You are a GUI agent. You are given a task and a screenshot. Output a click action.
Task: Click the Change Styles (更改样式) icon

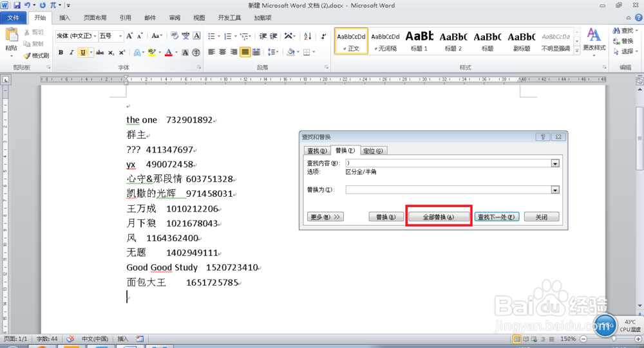coord(594,35)
